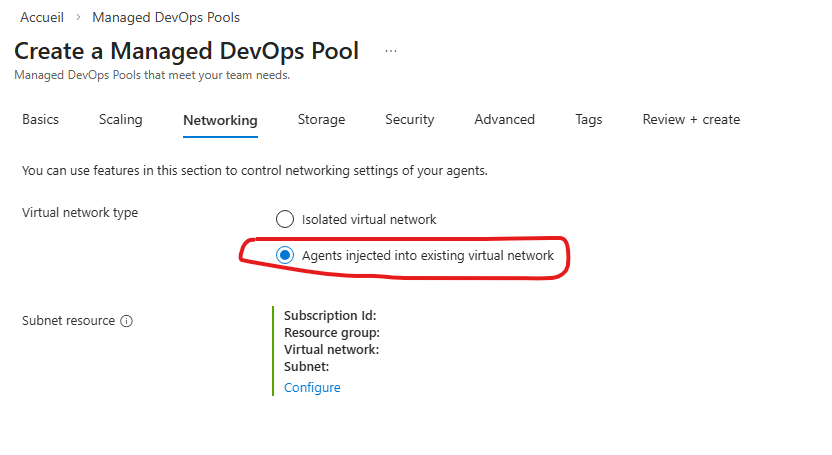This screenshot has height=455, width=832.
Task: Switch to the Advanced tab
Action: pos(504,119)
